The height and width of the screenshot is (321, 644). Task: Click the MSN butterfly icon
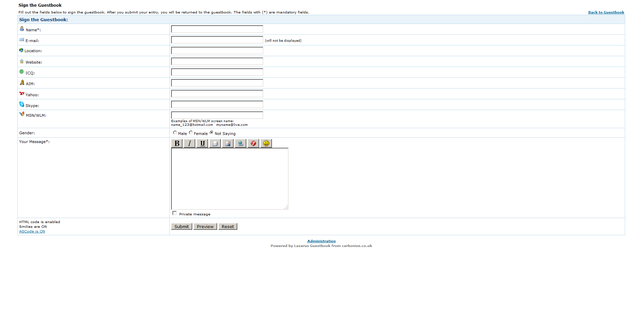(x=22, y=114)
